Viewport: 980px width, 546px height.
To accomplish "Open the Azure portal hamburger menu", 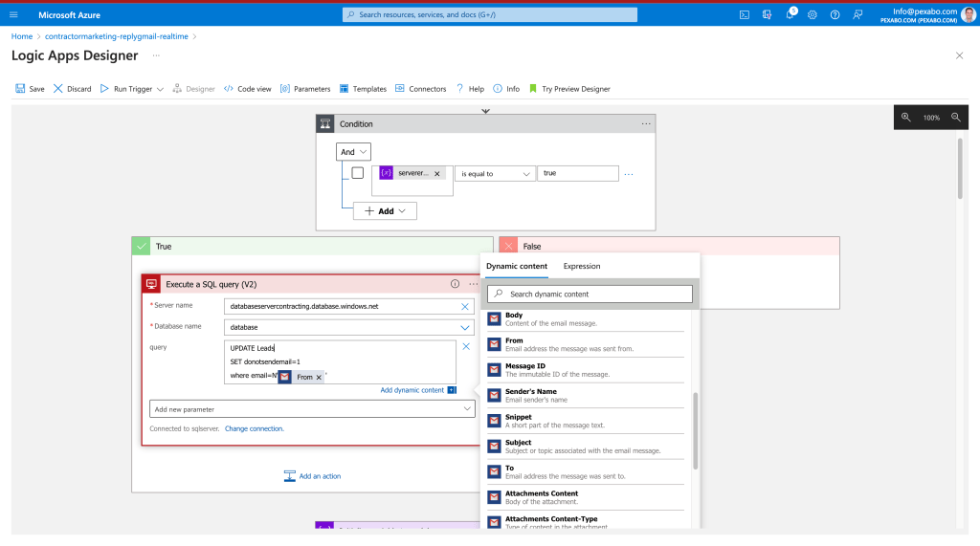I will point(13,14).
